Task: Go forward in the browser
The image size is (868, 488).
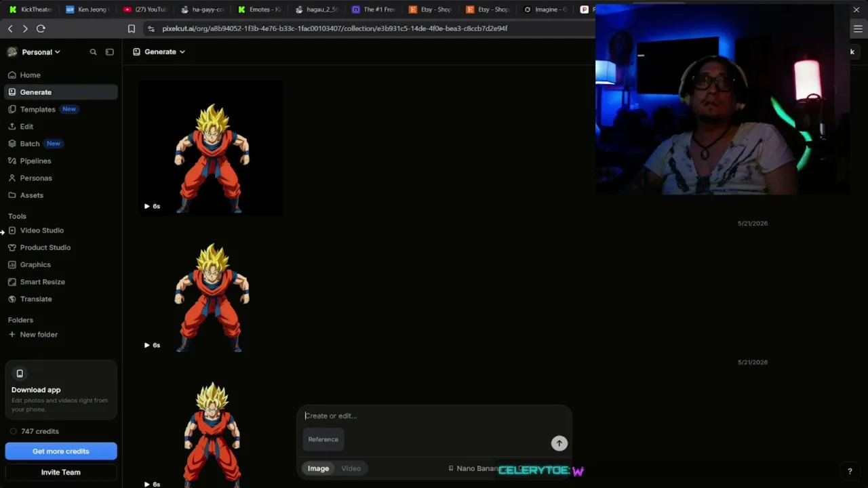Action: [25, 28]
